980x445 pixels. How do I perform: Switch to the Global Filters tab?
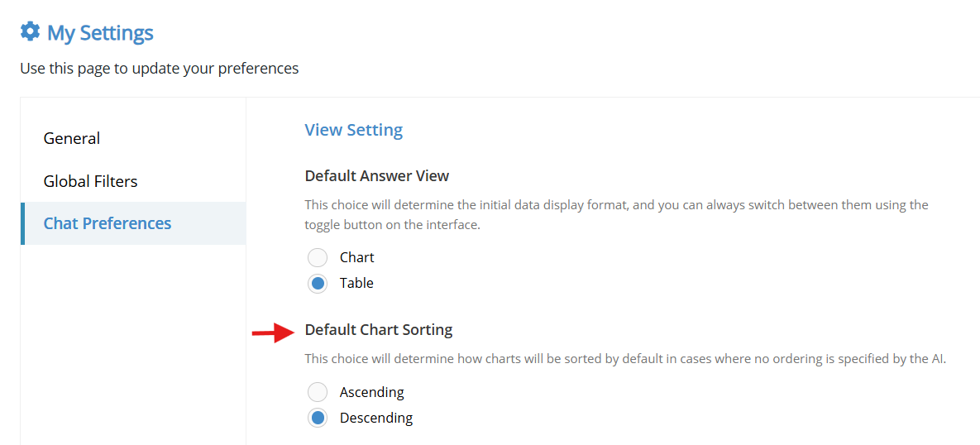point(90,181)
